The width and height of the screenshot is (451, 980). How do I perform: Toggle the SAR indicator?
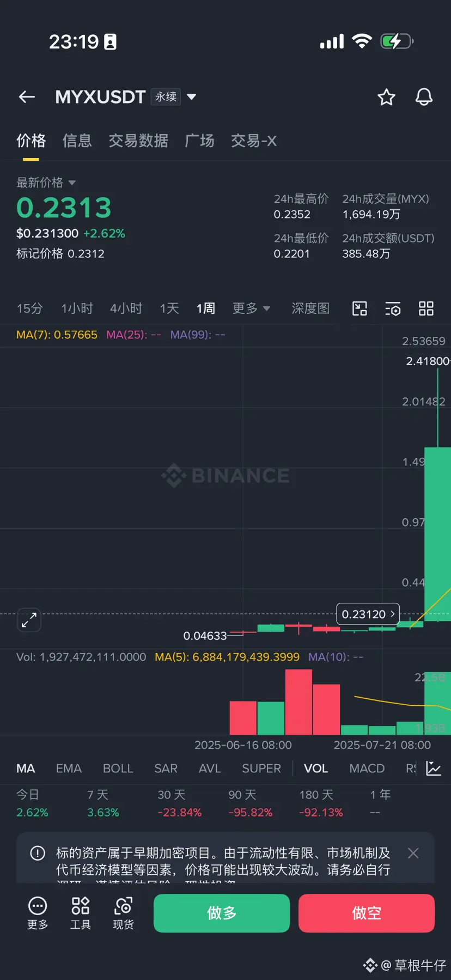coord(166,769)
